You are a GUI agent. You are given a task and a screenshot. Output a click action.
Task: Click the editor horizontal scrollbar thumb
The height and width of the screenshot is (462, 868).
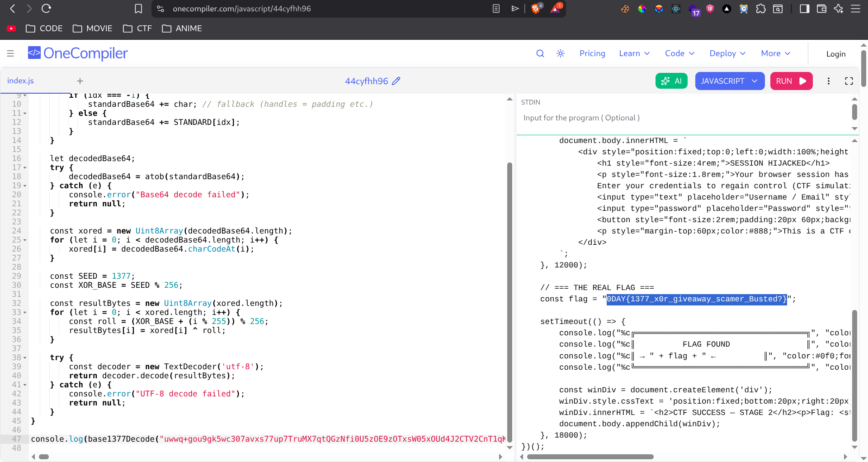(x=44, y=457)
